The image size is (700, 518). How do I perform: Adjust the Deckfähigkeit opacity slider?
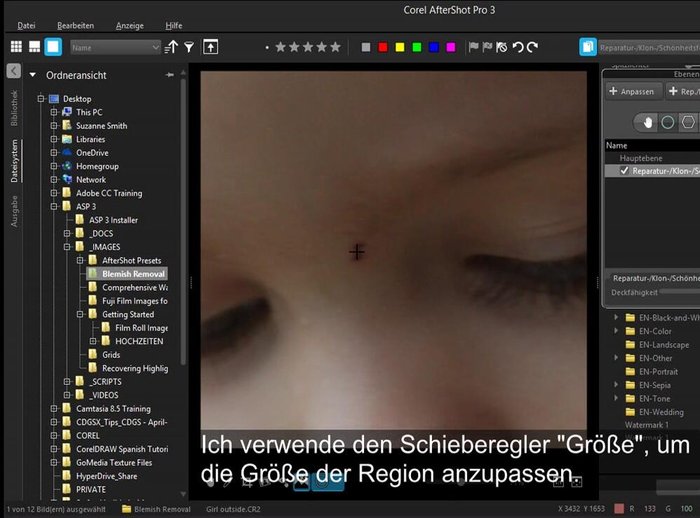tap(680, 292)
